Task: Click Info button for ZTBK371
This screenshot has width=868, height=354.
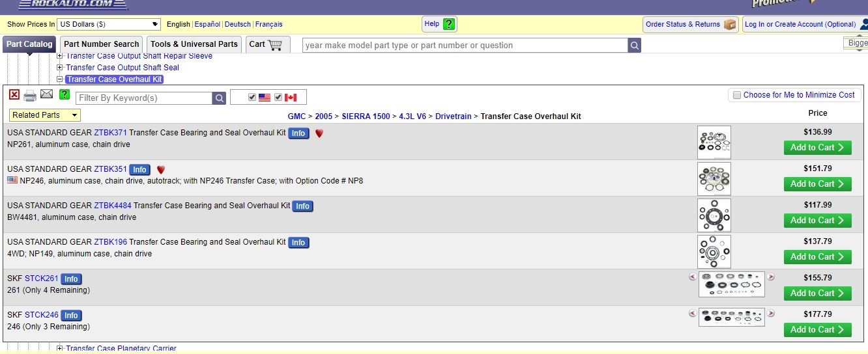Action: tap(298, 133)
